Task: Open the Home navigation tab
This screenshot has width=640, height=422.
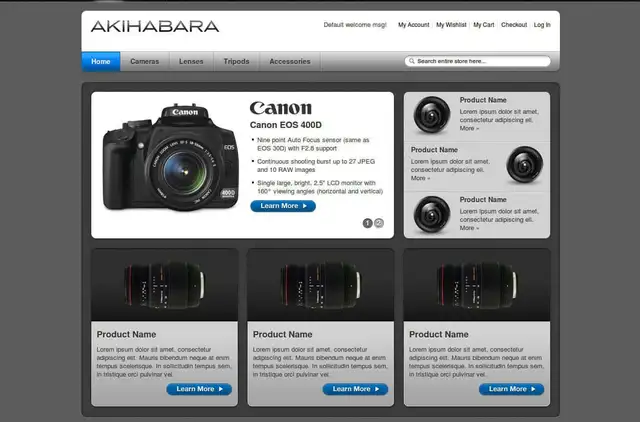Action: (101, 62)
